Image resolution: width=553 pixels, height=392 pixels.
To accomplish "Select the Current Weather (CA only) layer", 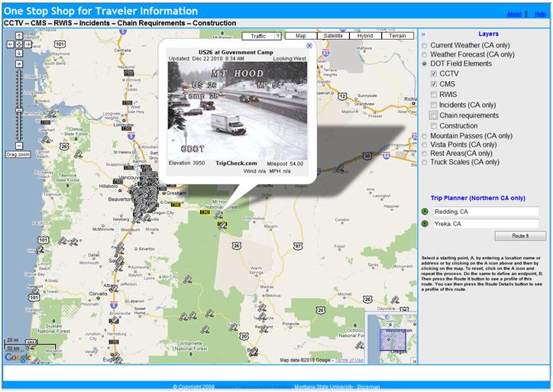I will [424, 46].
